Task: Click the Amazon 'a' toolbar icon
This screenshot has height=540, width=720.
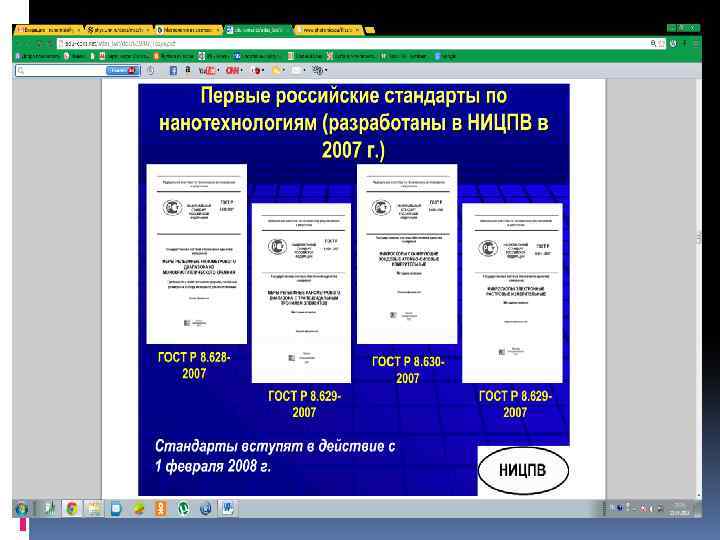Action: click(x=188, y=70)
